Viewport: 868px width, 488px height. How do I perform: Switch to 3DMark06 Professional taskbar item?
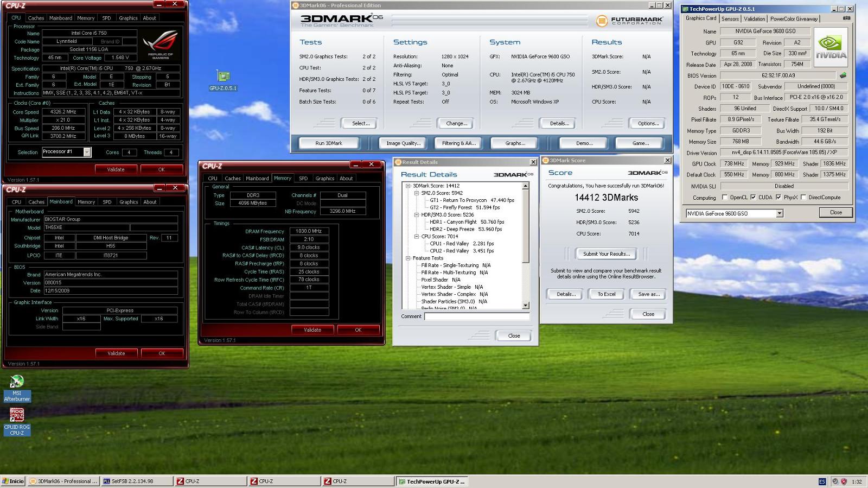point(63,481)
